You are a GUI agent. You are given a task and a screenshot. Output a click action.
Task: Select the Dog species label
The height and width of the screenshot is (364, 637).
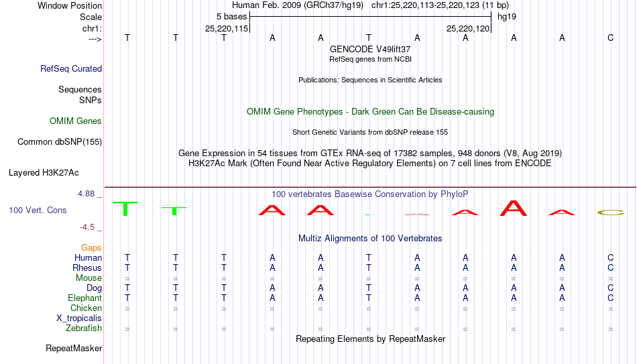click(x=95, y=288)
